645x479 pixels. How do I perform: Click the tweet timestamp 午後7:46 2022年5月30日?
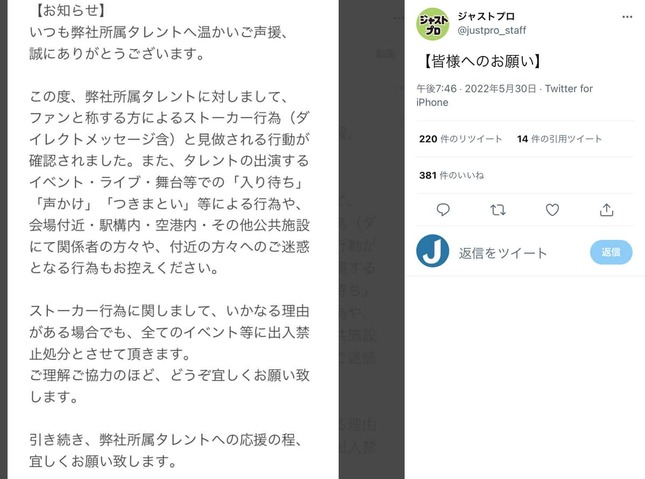[x=476, y=88]
